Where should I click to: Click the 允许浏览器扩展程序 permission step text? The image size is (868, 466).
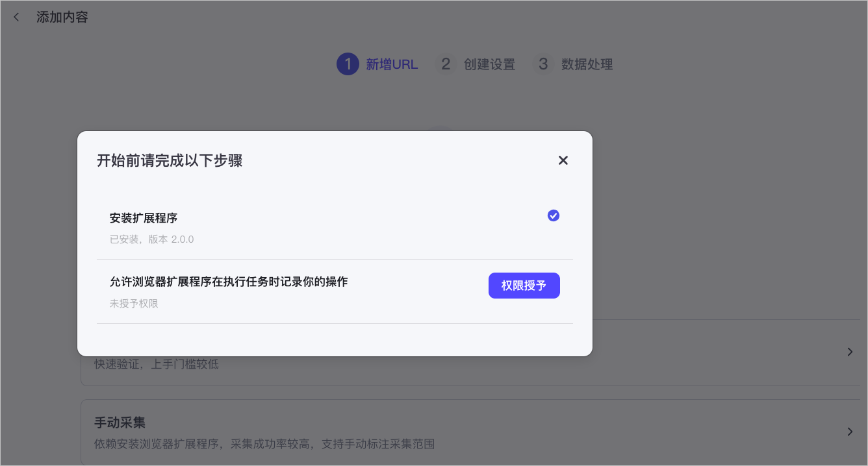pyautogui.click(x=229, y=282)
